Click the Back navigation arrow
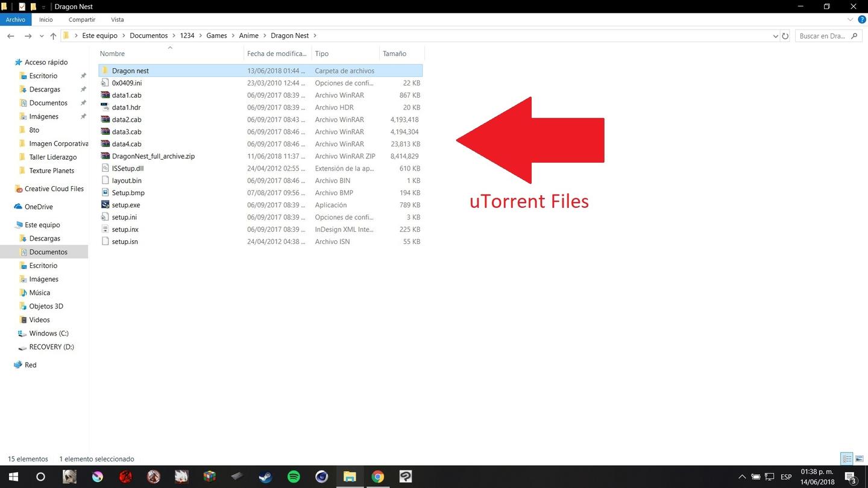Screen dimensions: 868x488 (10, 36)
